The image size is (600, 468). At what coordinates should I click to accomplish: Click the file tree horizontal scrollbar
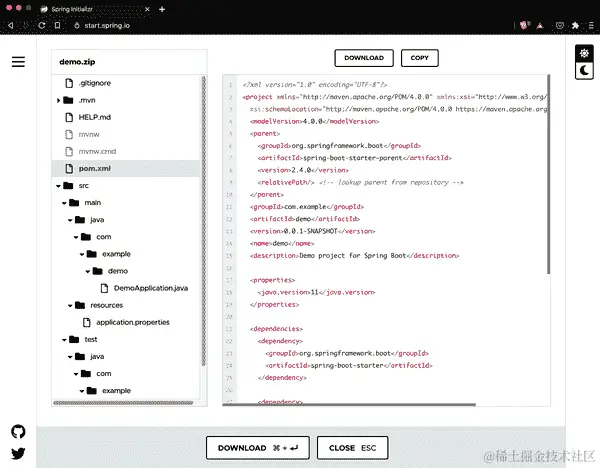(123, 403)
